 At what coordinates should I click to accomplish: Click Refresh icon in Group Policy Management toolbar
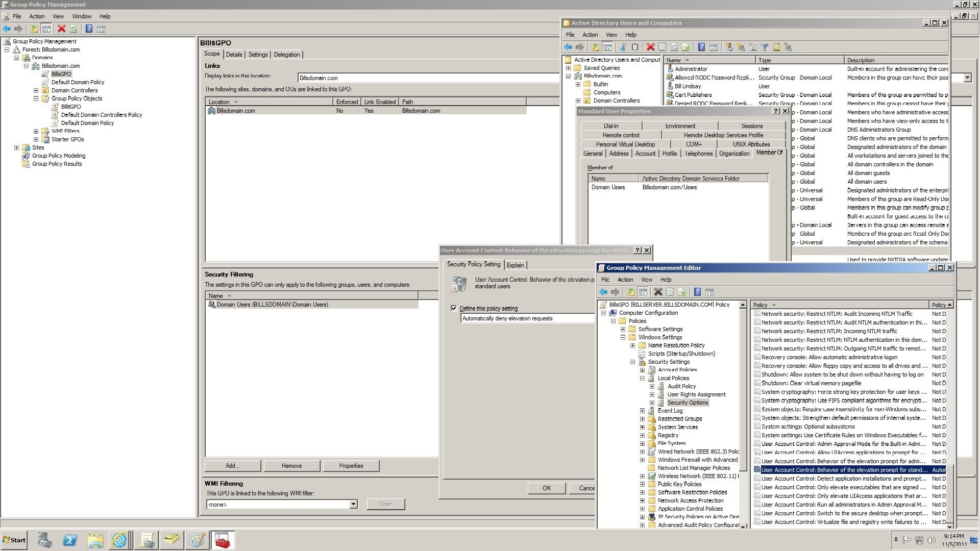(x=74, y=29)
